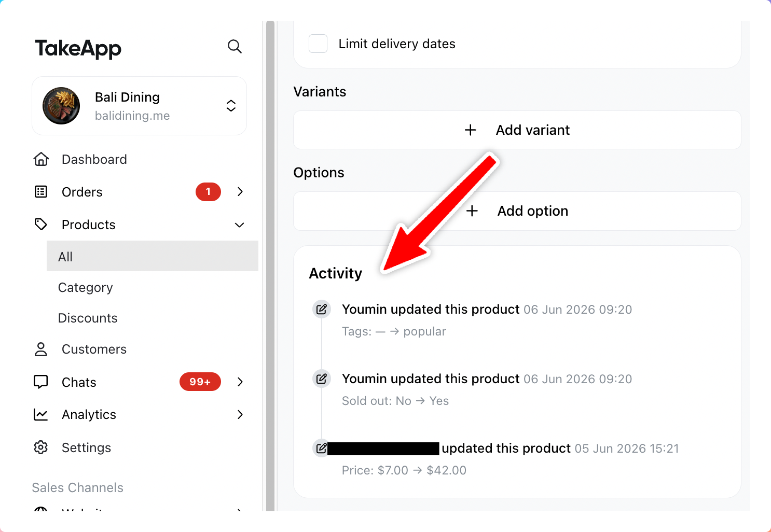The height and width of the screenshot is (532, 771).
Task: Open the Category submenu item
Action: [86, 288]
